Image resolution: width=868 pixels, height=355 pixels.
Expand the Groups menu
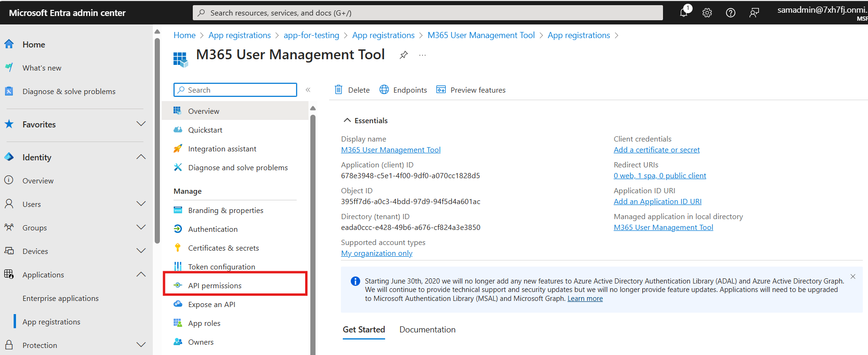[x=141, y=228]
